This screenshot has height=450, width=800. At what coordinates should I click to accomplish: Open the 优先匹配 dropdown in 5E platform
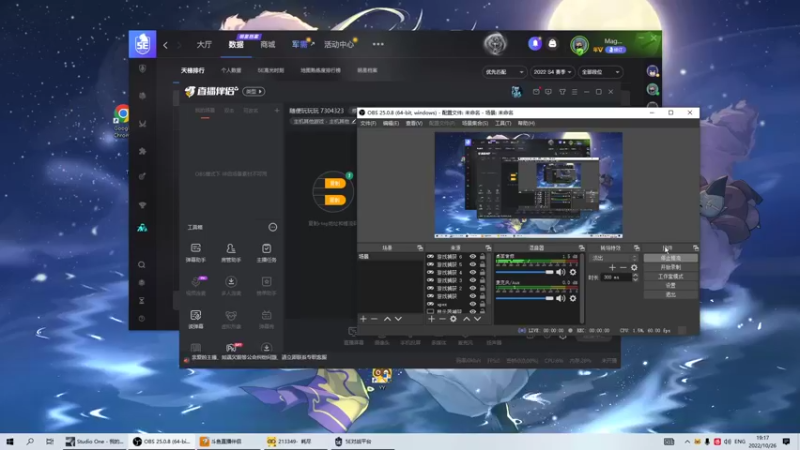[x=504, y=72]
